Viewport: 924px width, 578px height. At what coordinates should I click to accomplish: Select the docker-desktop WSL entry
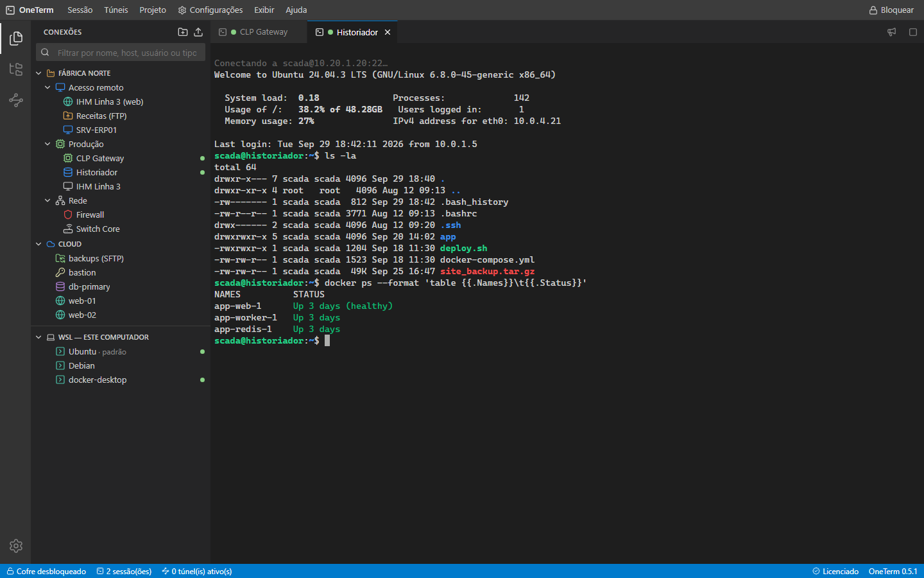point(121,380)
